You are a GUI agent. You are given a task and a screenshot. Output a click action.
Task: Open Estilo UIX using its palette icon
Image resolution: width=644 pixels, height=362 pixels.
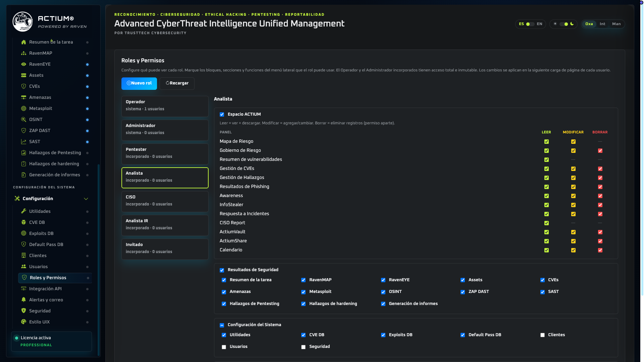point(23,322)
